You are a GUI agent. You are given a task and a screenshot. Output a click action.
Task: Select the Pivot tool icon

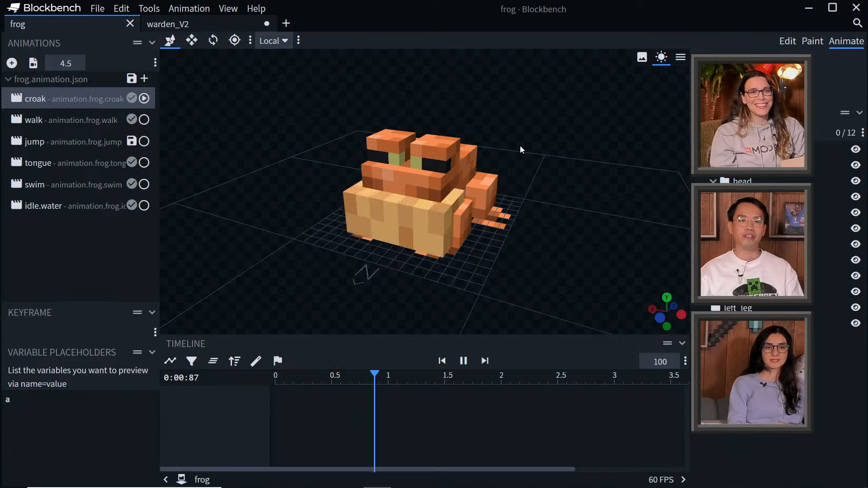234,40
